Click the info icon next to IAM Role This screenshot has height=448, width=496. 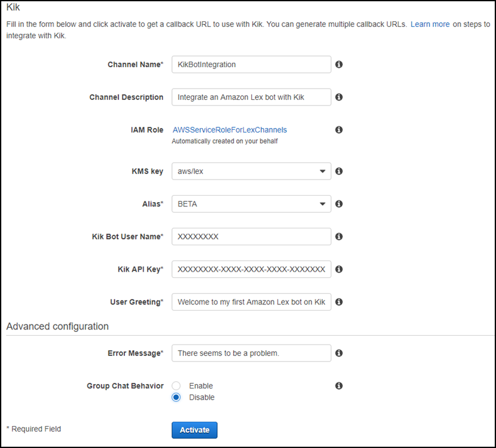339,130
